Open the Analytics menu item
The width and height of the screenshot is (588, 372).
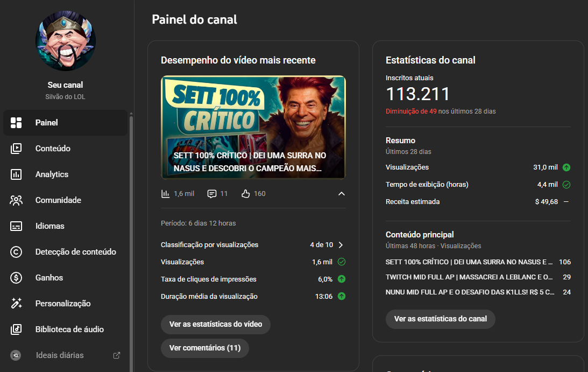point(65,174)
